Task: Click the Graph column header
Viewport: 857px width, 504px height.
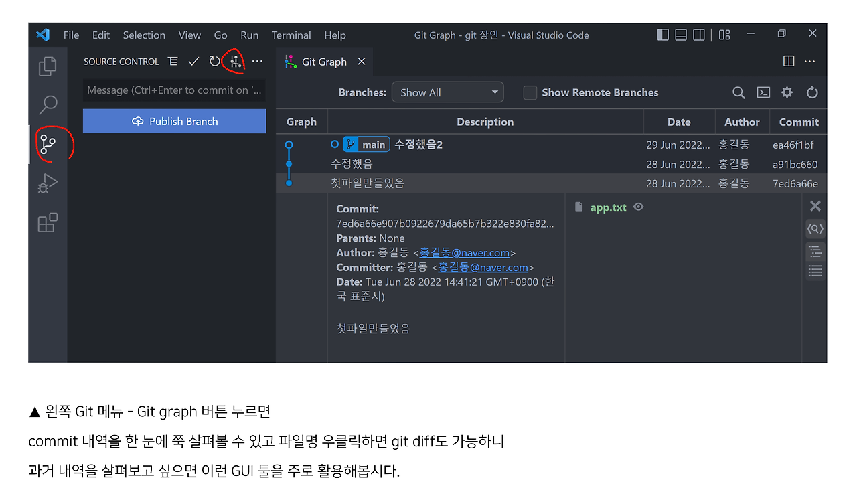Action: (x=301, y=122)
